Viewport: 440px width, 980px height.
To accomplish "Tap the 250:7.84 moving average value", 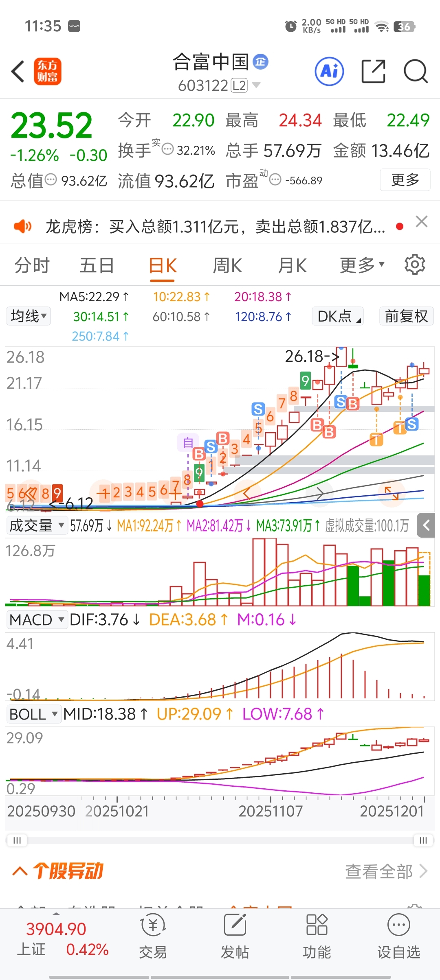I will coord(101,336).
